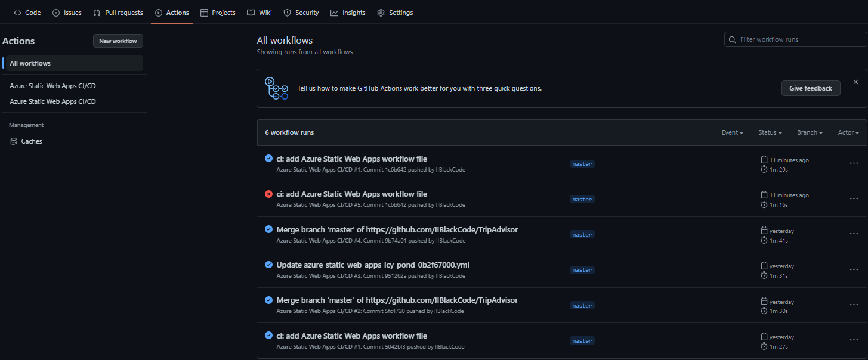Click success checkmark icon of run #2
The image size is (868, 360).
coord(268,300)
